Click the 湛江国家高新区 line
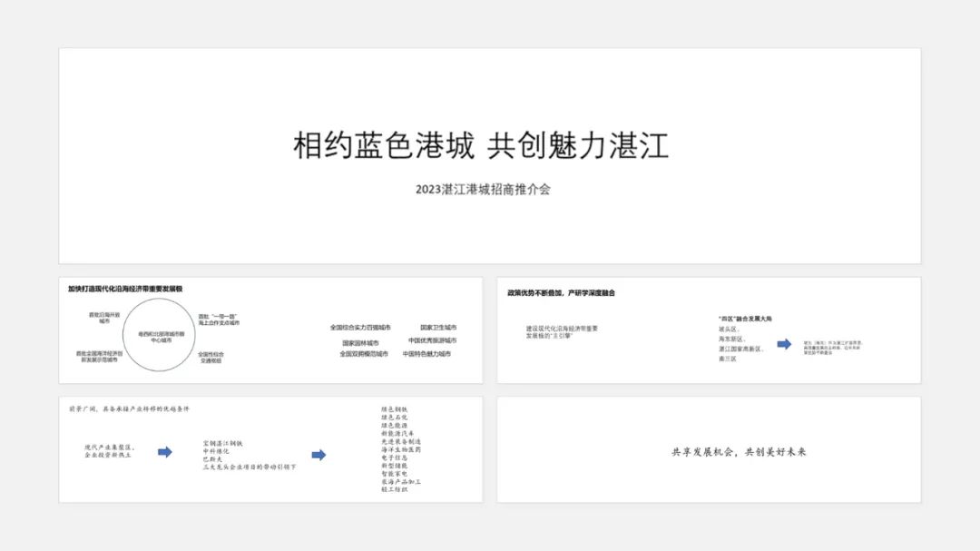 click(741, 349)
